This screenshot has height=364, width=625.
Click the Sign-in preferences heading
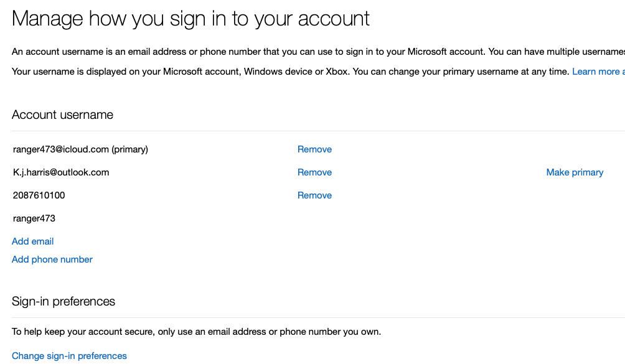click(63, 302)
